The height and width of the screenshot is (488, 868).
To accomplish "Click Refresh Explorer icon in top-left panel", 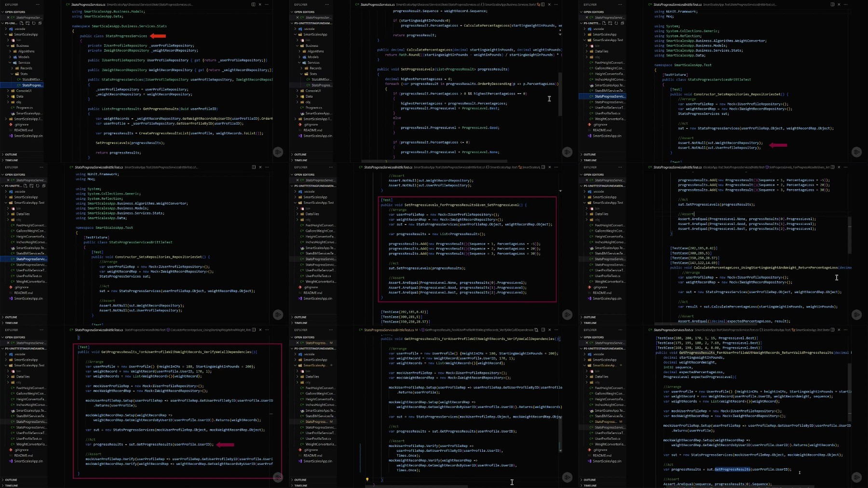I will click(x=34, y=23).
